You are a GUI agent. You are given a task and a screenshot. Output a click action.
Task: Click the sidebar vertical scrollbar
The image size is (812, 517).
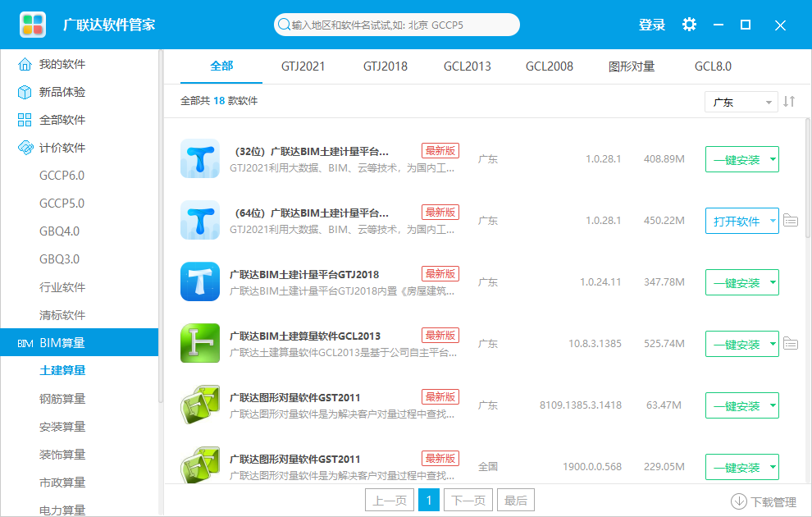click(161, 226)
